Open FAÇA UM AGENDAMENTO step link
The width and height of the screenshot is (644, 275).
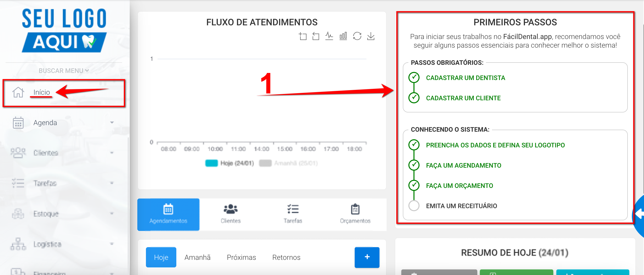(464, 165)
